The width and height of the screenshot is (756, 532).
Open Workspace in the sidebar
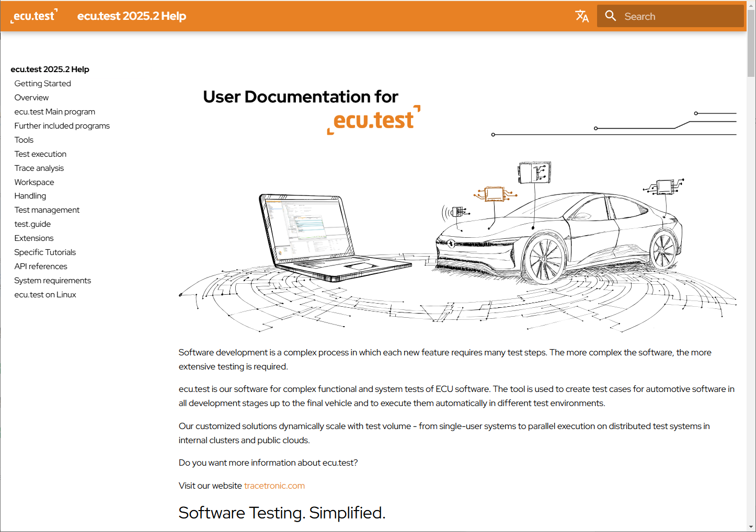34,182
